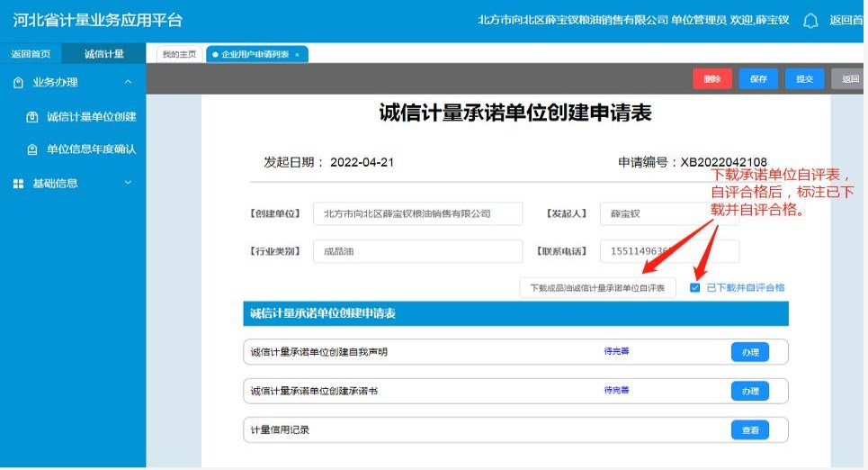Switch to the 我的主页 tab

(179, 55)
